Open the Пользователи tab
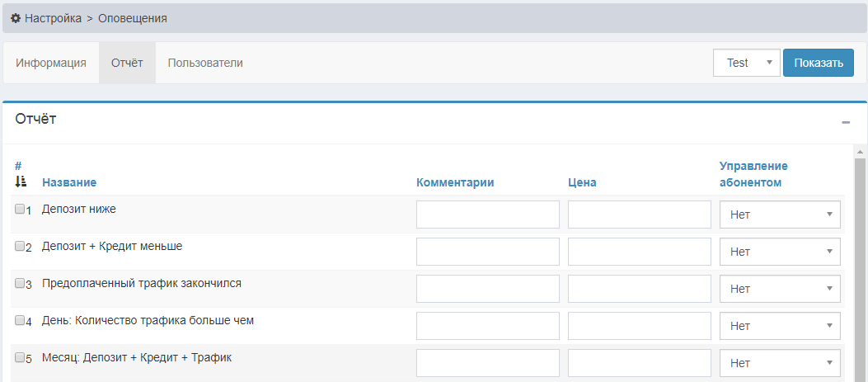The height and width of the screenshot is (382, 868). [205, 63]
